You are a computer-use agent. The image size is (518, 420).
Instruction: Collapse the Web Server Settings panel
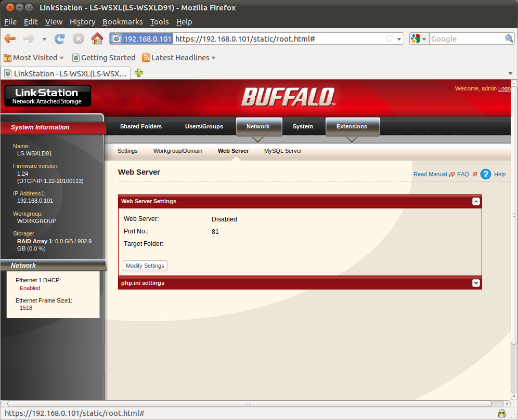[476, 201]
